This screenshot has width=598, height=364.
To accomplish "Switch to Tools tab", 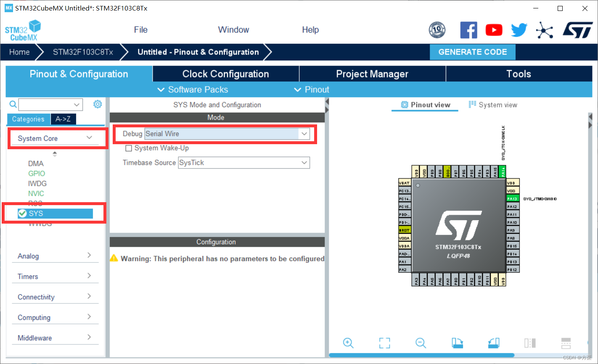I will 519,74.
